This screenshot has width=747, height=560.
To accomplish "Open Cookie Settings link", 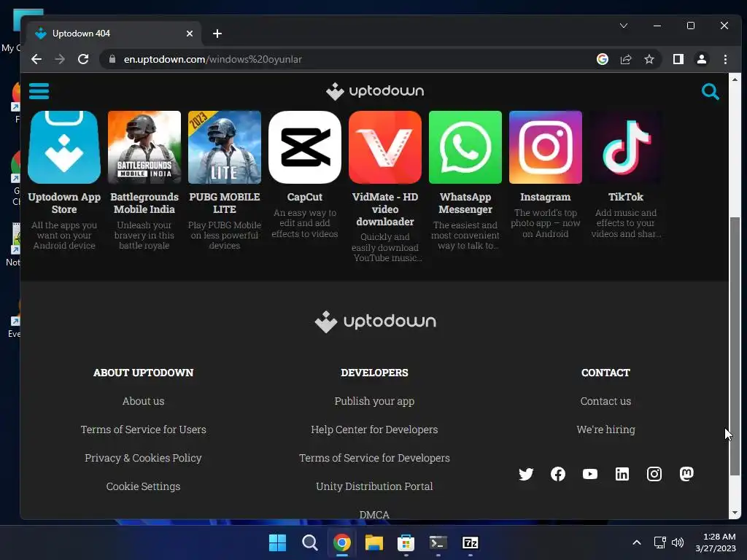I will pyautogui.click(x=143, y=486).
